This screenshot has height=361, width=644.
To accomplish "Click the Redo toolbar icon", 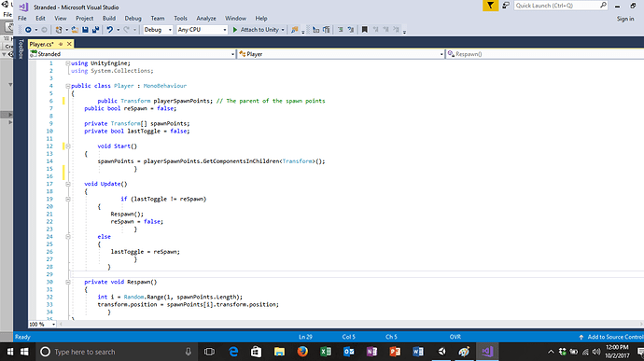I will 127,30.
